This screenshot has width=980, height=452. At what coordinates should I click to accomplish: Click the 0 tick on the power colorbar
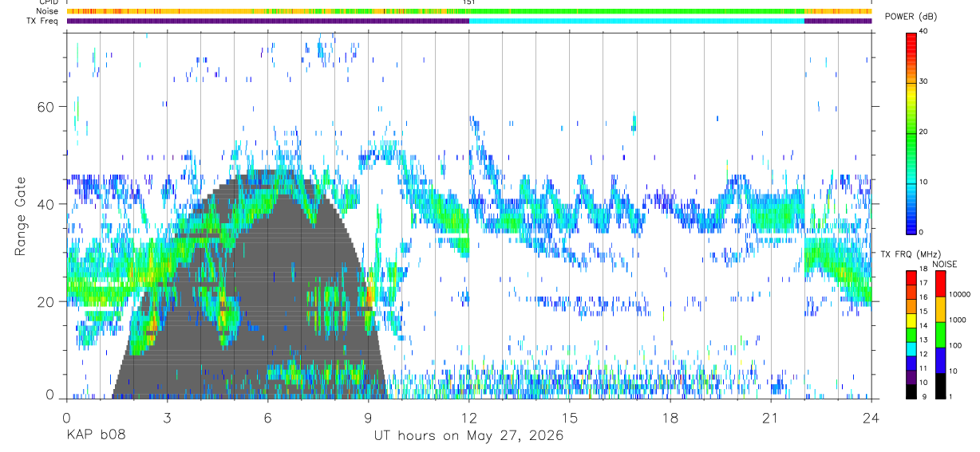coord(922,232)
